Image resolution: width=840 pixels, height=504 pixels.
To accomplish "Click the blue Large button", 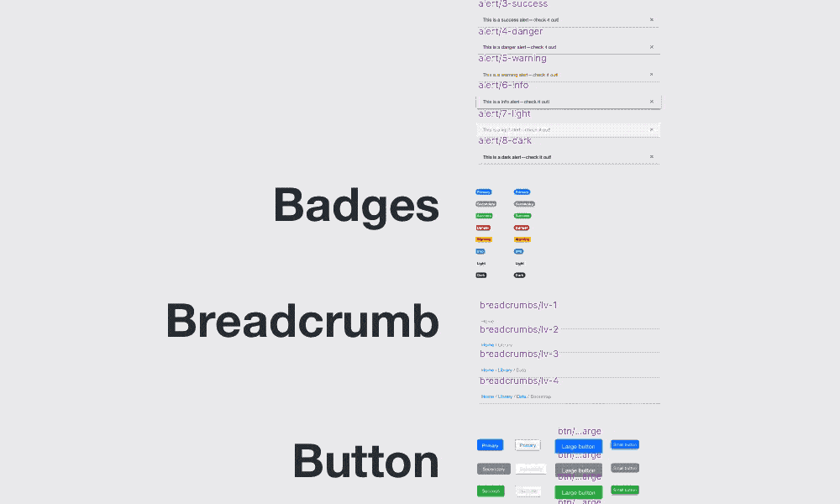I will tap(578, 446).
